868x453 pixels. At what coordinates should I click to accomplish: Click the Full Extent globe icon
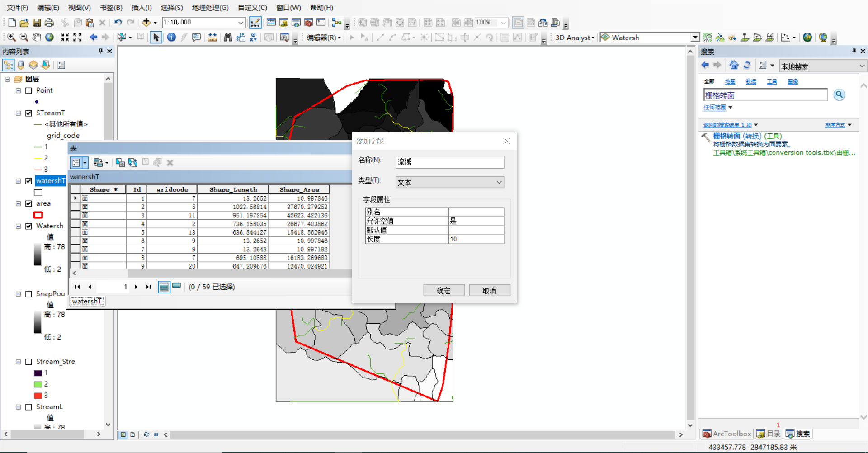coord(49,37)
